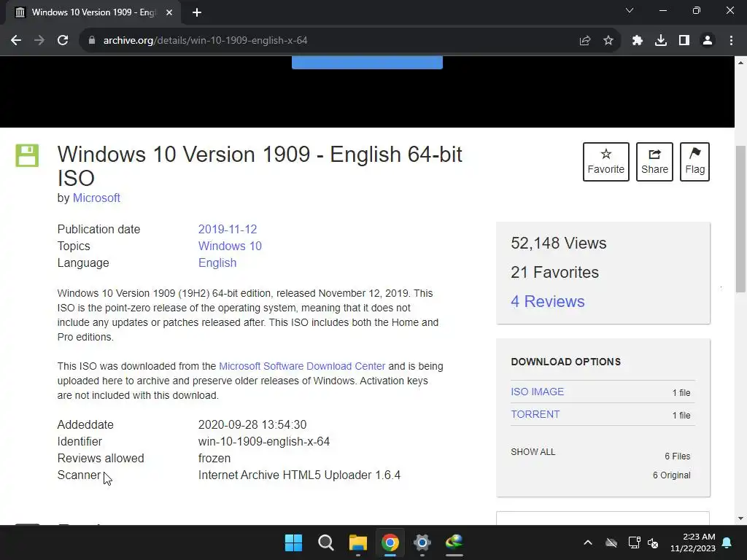Screen dimensions: 747x560
Task: Download the ISO IMAGE option
Action: pos(538,392)
